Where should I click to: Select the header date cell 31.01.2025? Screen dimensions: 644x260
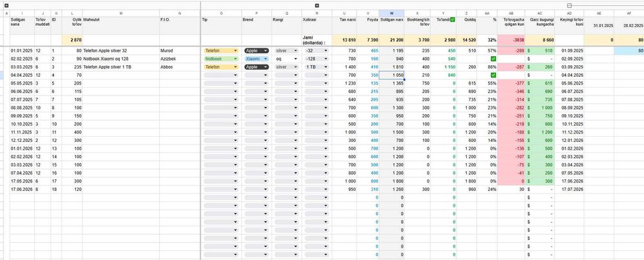599,26
